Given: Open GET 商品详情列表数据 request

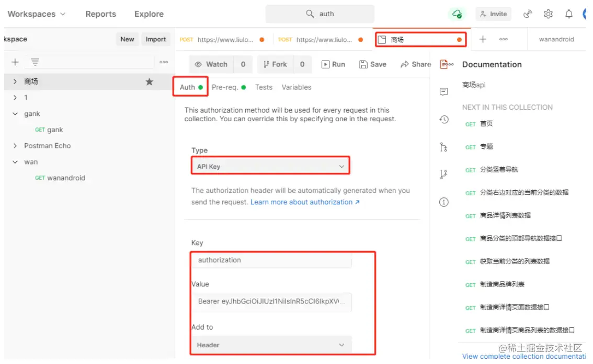Looking at the screenshot, I should click(498, 216).
